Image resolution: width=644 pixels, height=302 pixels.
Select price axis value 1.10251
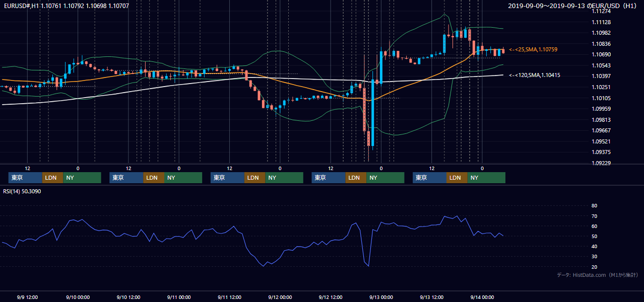pyautogui.click(x=601, y=87)
